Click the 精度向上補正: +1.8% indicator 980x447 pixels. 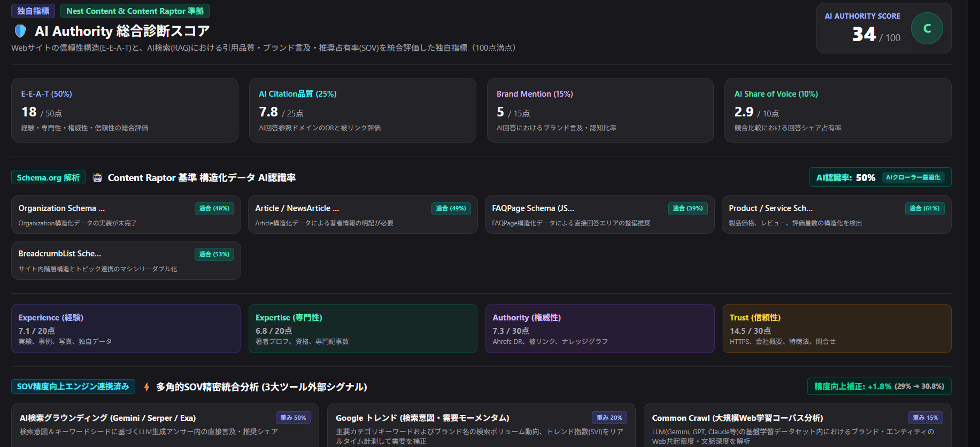pyautogui.click(x=879, y=387)
